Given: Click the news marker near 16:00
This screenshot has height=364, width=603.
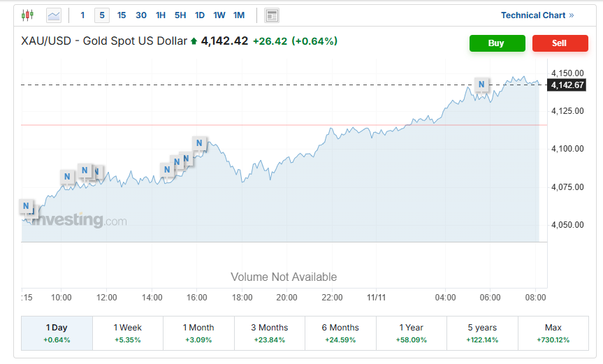Looking at the screenshot, I should [x=199, y=144].
